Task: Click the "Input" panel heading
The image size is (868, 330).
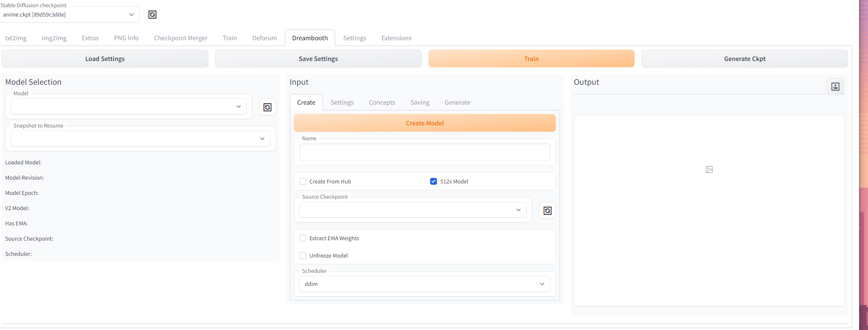Action: [299, 82]
